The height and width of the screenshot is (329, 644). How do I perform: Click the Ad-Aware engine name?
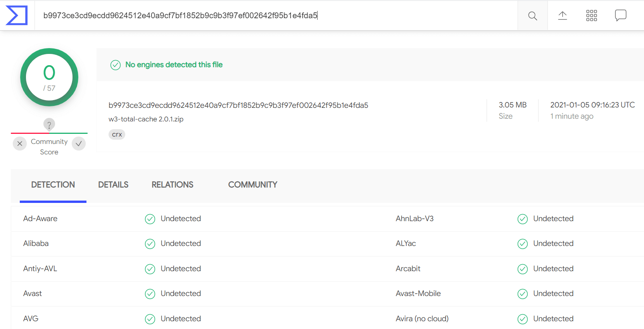click(40, 218)
